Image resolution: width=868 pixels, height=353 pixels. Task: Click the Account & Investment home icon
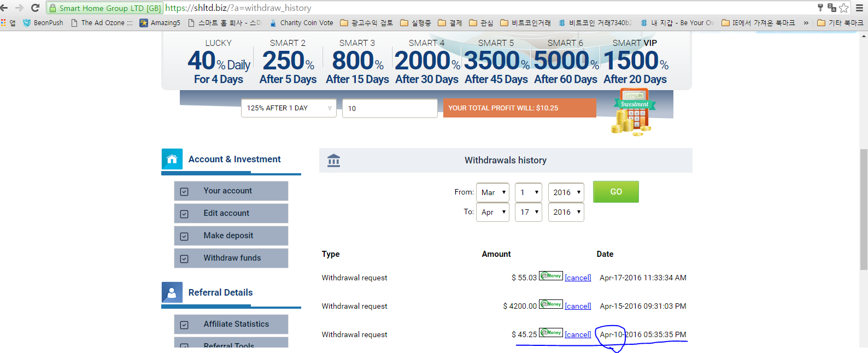(172, 159)
